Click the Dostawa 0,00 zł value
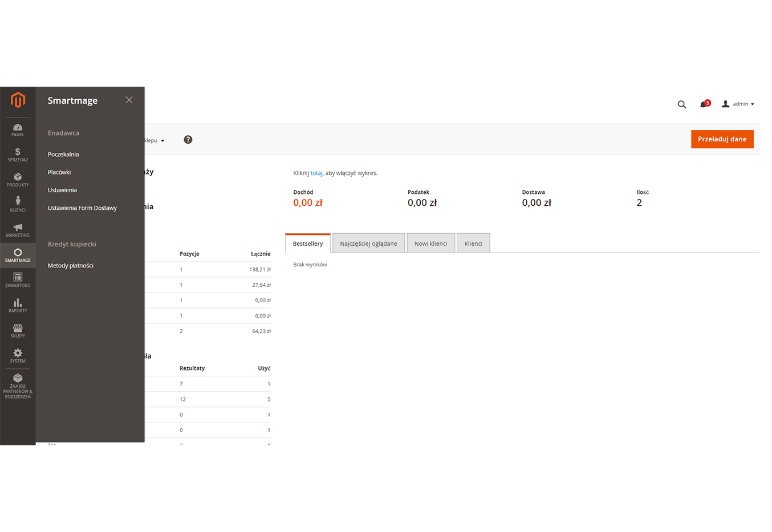This screenshot has width=772, height=532. pyautogui.click(x=537, y=203)
